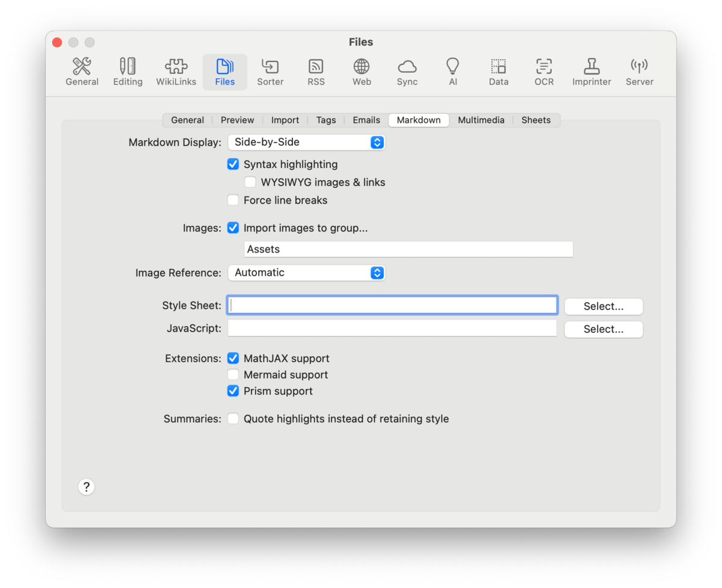Image resolution: width=722 pixels, height=588 pixels.
Task: Open the Editing preferences pane
Action: click(128, 72)
